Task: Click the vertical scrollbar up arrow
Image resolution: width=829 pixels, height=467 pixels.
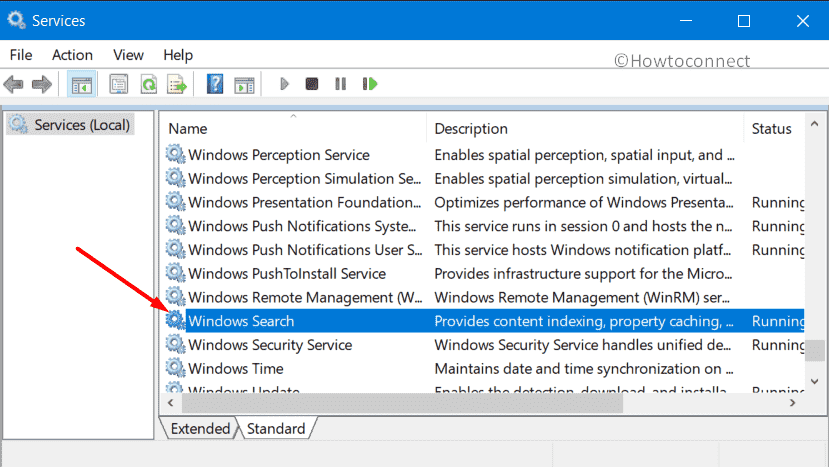Action: click(x=815, y=124)
